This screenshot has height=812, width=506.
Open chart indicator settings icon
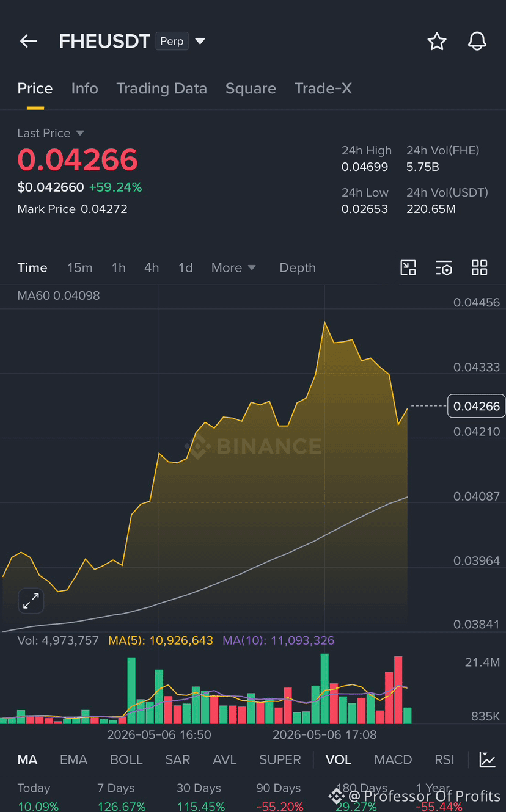[444, 267]
